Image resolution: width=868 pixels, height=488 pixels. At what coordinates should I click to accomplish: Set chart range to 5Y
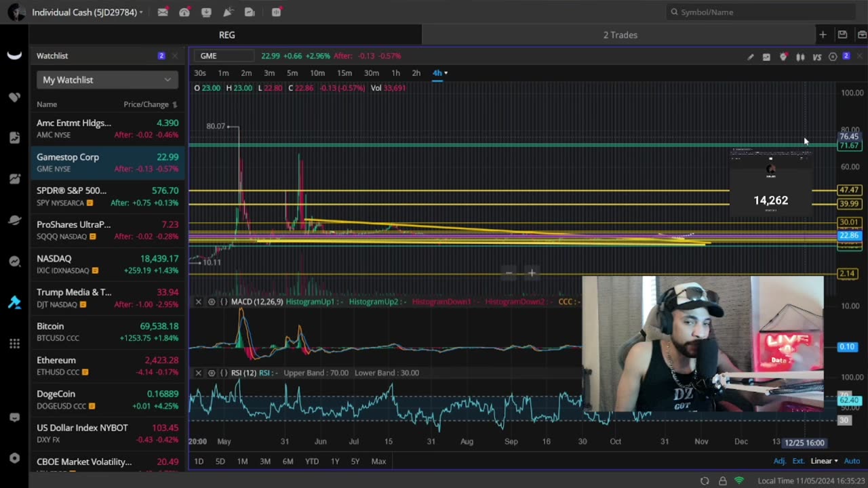355,462
